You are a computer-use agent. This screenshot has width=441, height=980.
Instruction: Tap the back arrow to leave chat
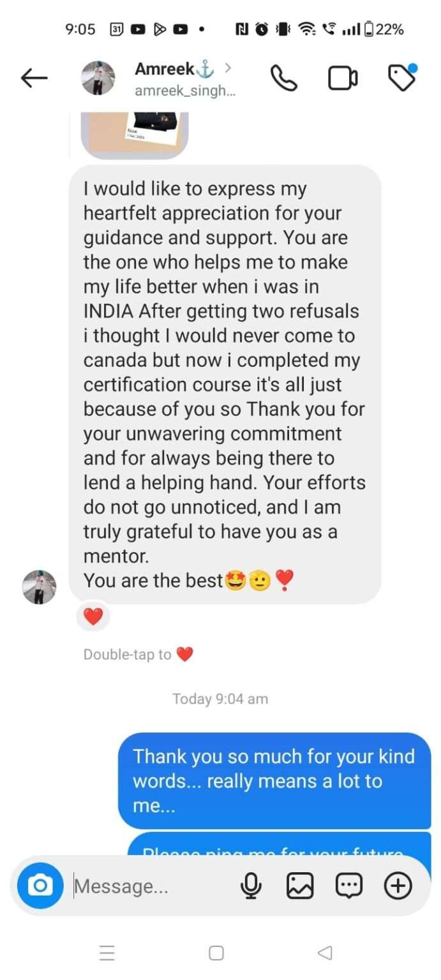[34, 78]
